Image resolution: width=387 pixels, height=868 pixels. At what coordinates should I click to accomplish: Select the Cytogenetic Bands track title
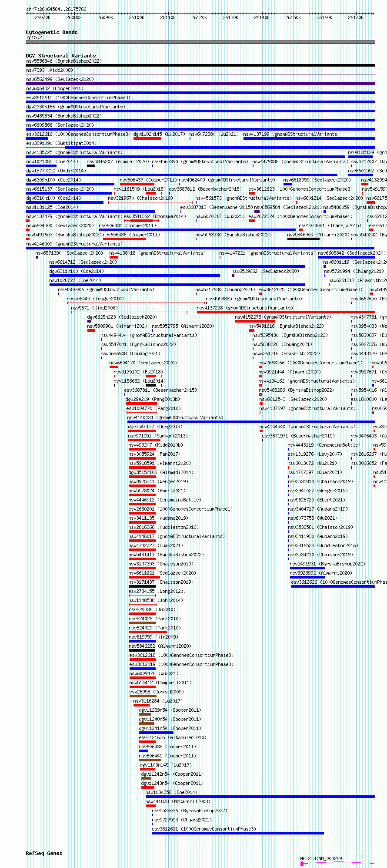point(52,32)
